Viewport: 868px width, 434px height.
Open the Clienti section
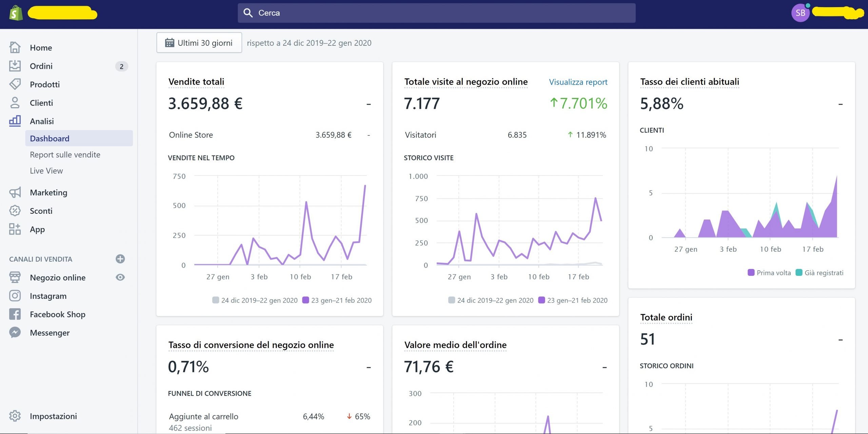[x=41, y=103]
